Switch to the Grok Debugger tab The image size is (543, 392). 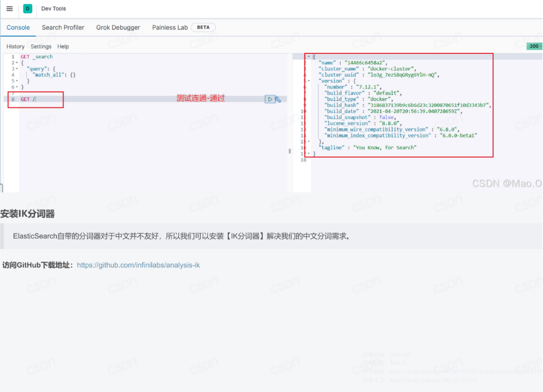click(x=118, y=27)
